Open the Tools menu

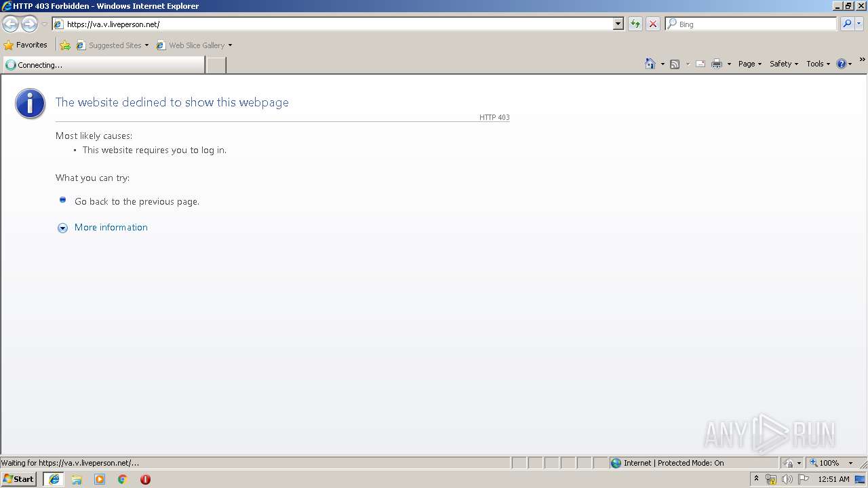pyautogui.click(x=818, y=64)
